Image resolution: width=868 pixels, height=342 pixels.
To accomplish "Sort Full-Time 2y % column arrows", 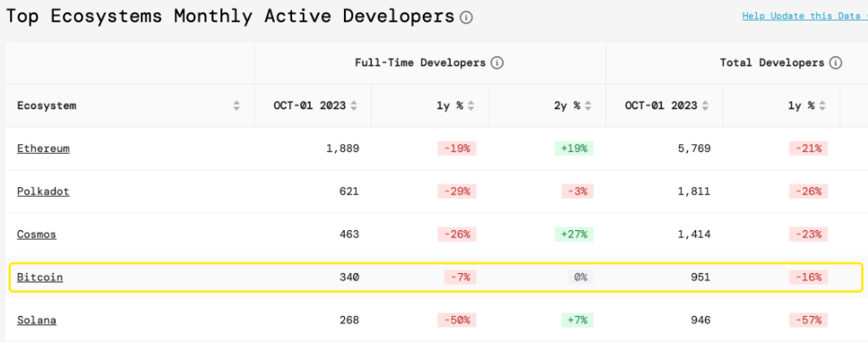I will 588,106.
